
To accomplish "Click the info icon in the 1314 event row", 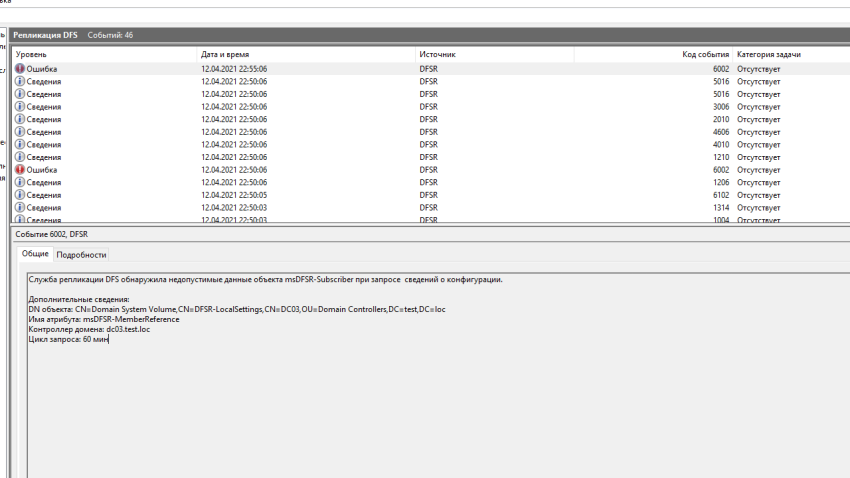I will tap(20, 208).
